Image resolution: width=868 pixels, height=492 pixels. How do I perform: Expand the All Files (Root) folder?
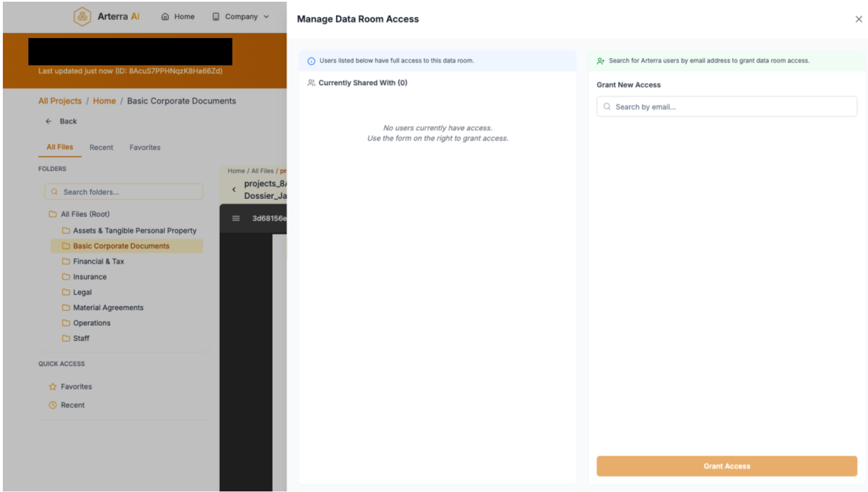tap(85, 214)
